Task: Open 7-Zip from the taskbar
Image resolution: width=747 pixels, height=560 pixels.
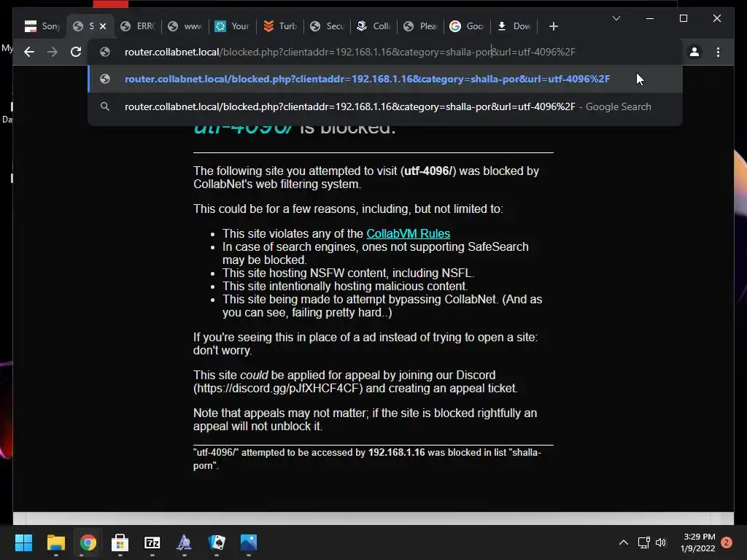Action: pos(152,542)
